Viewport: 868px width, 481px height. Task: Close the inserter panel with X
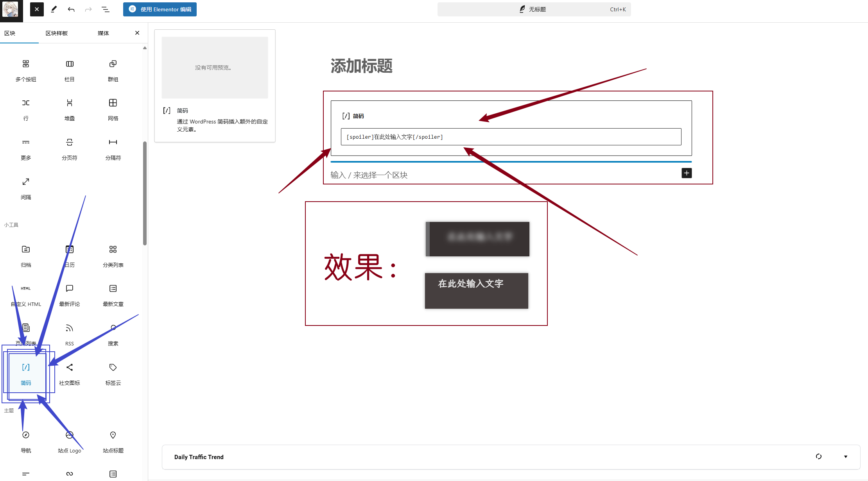coord(137,33)
